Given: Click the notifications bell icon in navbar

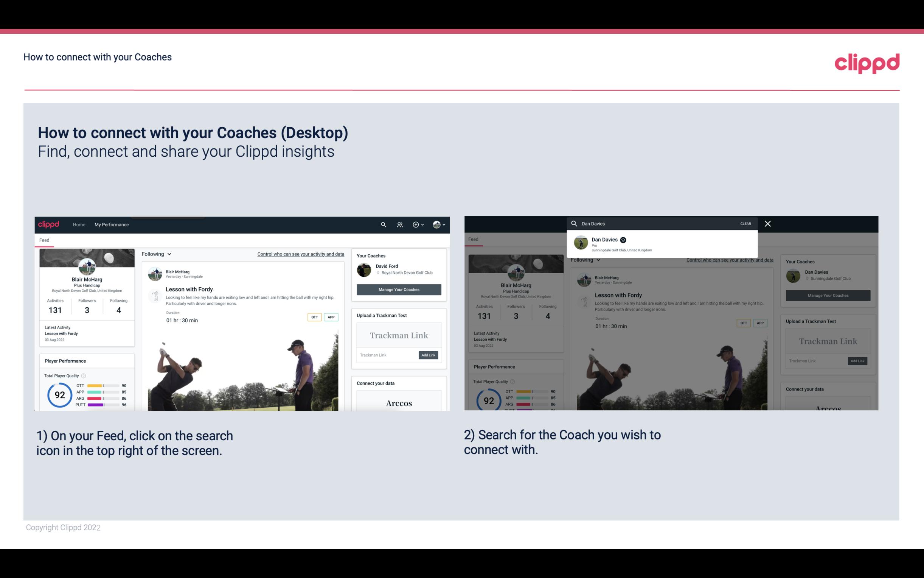Looking at the screenshot, I should (x=400, y=224).
